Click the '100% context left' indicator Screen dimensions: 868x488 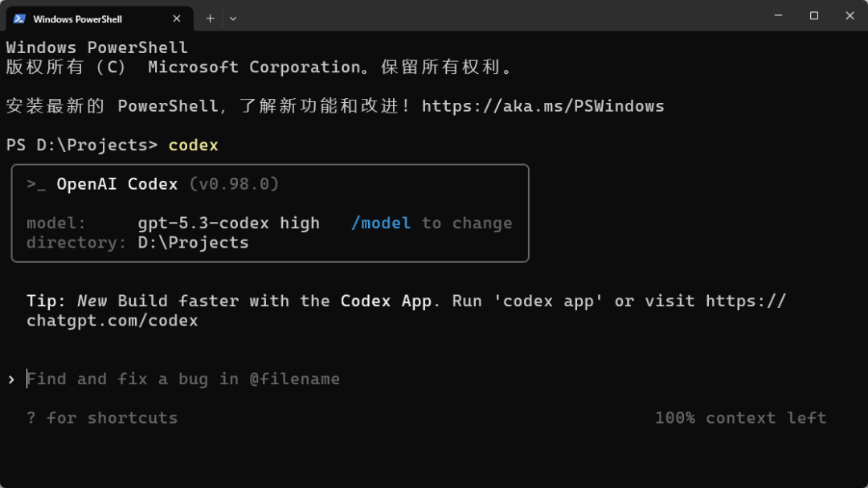[740, 418]
